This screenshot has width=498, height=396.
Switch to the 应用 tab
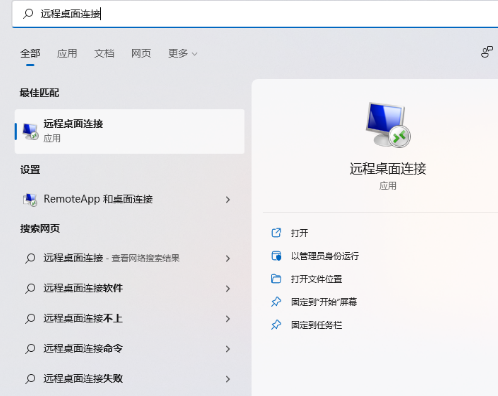pyautogui.click(x=67, y=53)
